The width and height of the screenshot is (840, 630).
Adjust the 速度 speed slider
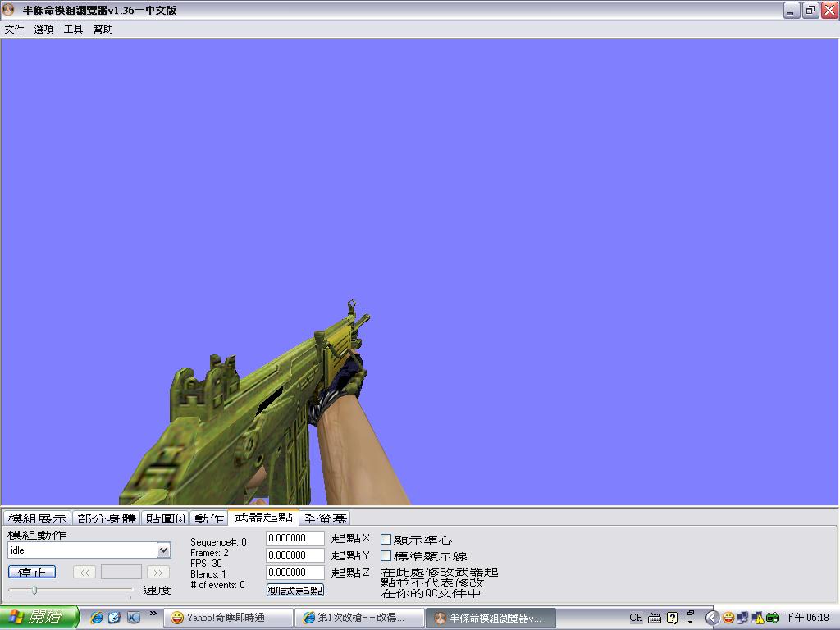coord(34,591)
